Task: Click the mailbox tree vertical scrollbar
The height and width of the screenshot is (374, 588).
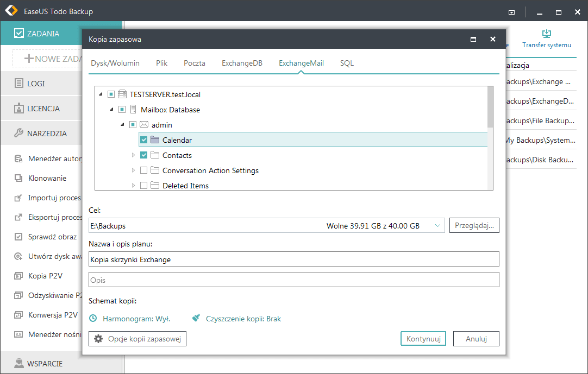Action: tap(490, 109)
